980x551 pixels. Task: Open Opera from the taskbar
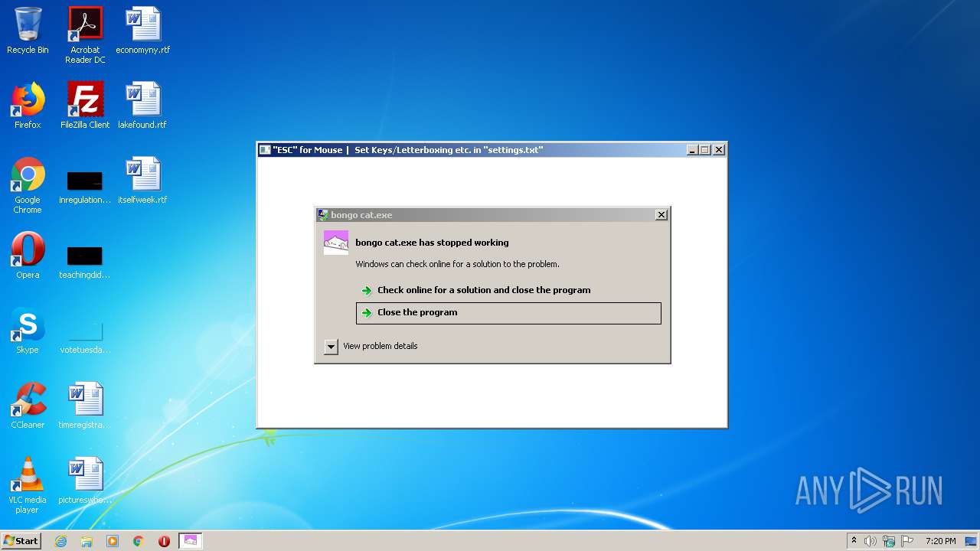(164, 541)
